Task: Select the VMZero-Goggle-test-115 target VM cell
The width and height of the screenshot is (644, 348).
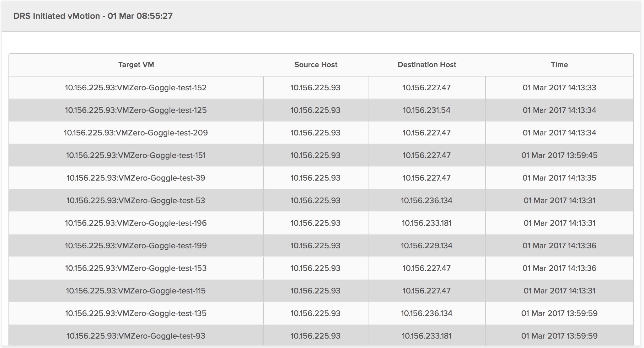Action: pos(136,291)
